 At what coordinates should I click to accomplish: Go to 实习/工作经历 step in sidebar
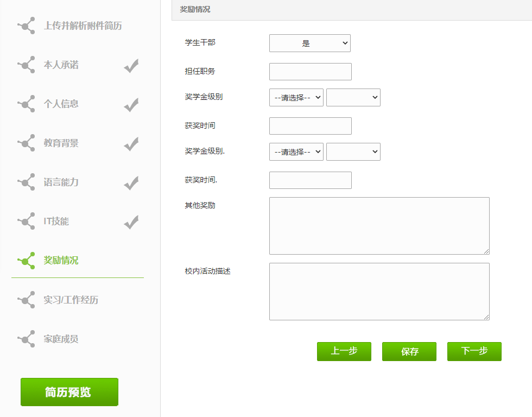pyautogui.click(x=71, y=300)
